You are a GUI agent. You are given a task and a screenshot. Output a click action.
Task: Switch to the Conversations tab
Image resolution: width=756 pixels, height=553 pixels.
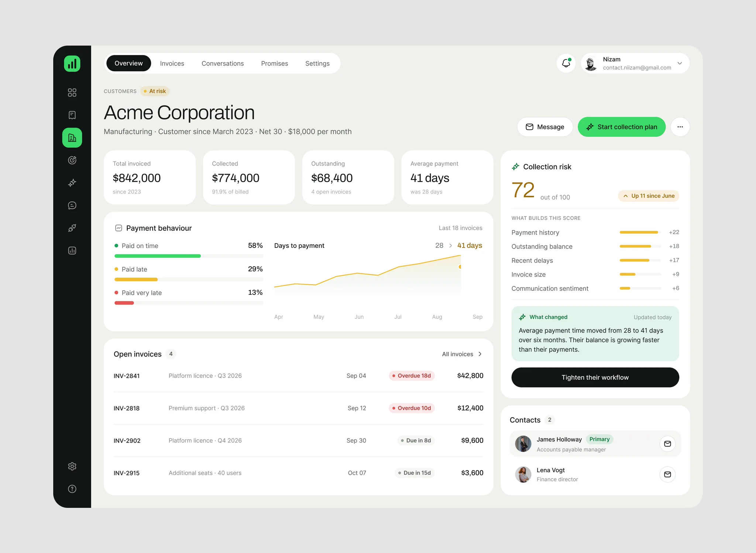(223, 64)
